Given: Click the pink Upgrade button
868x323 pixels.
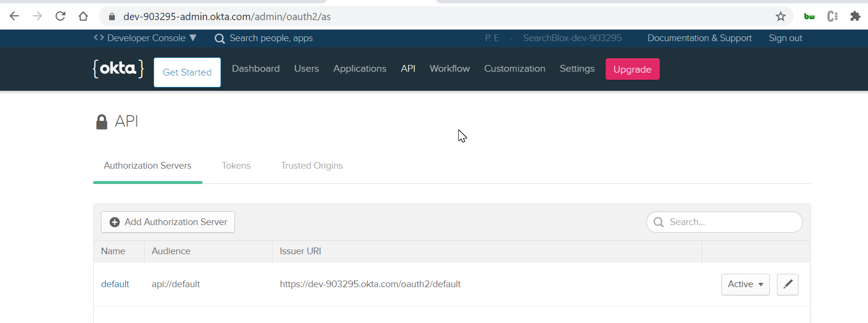Looking at the screenshot, I should click(x=633, y=69).
